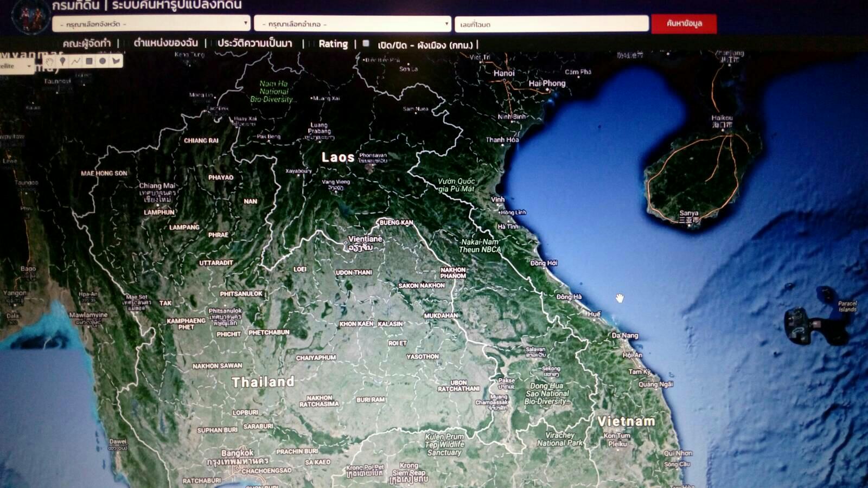The image size is (868, 488).
Task: Click the NAKHON RATCHASIMA label
Action: point(319,401)
